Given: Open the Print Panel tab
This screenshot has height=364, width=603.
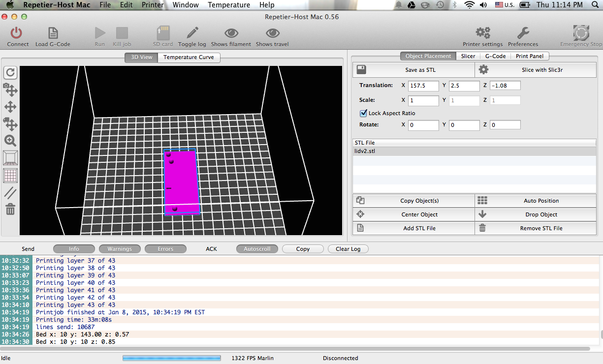Looking at the screenshot, I should pyautogui.click(x=530, y=56).
